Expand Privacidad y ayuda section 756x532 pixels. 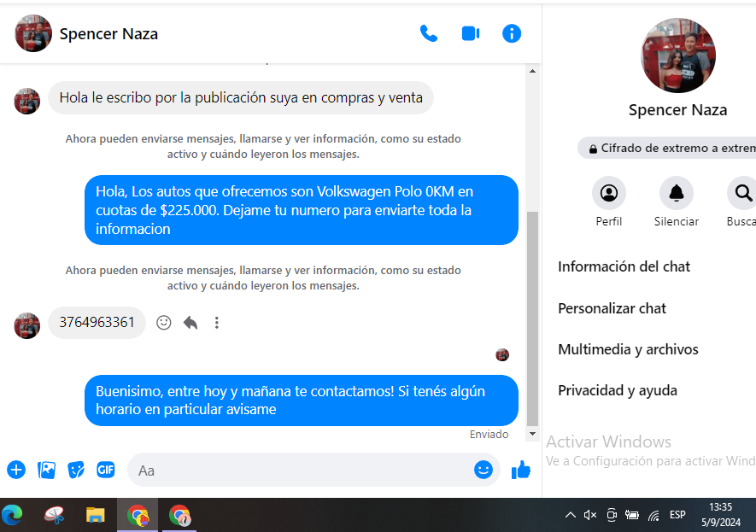[x=617, y=390]
